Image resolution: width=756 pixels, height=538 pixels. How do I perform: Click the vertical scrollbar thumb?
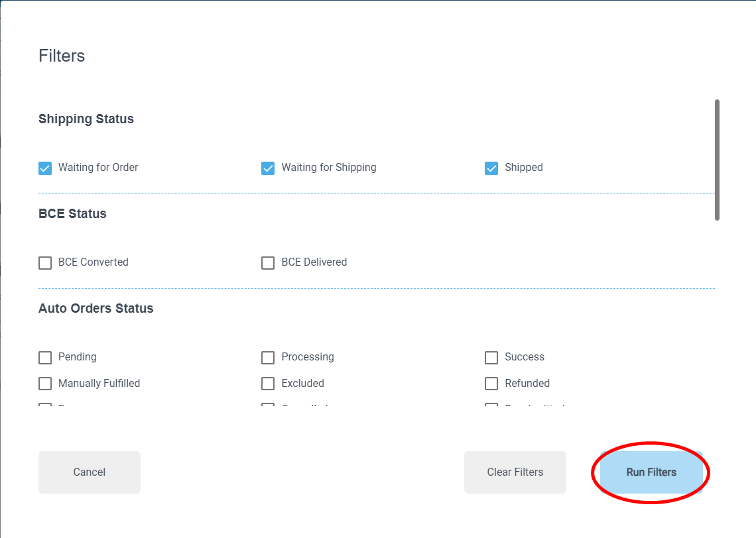point(717,159)
